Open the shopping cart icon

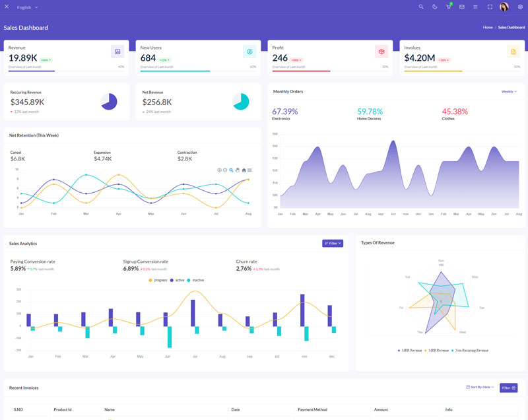pyautogui.click(x=449, y=7)
